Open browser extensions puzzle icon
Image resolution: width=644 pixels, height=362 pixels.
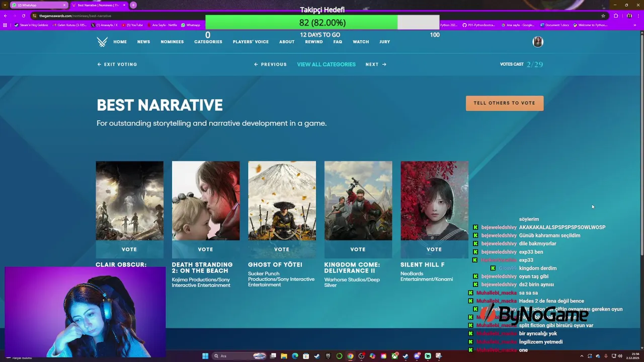(616, 16)
